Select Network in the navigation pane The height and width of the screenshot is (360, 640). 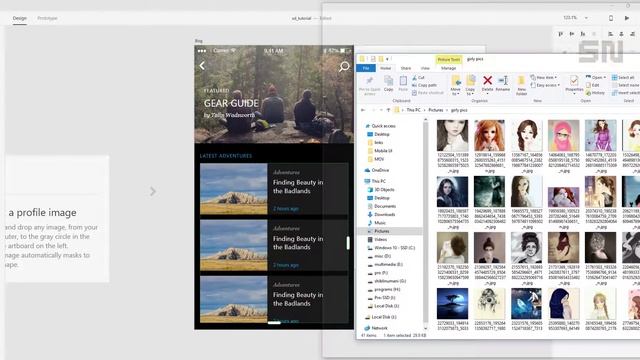coord(376,328)
